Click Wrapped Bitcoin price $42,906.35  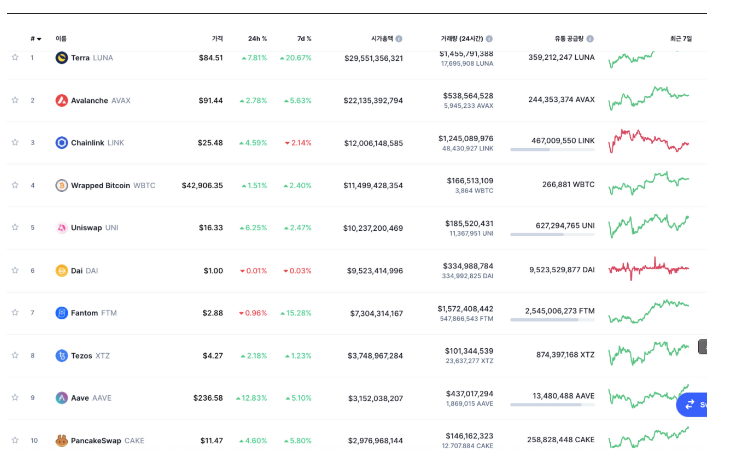[203, 185]
